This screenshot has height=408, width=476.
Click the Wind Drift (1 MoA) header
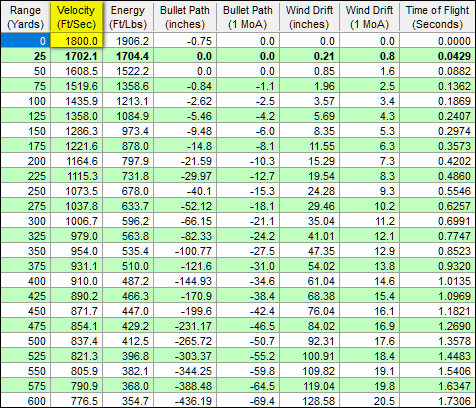point(370,17)
